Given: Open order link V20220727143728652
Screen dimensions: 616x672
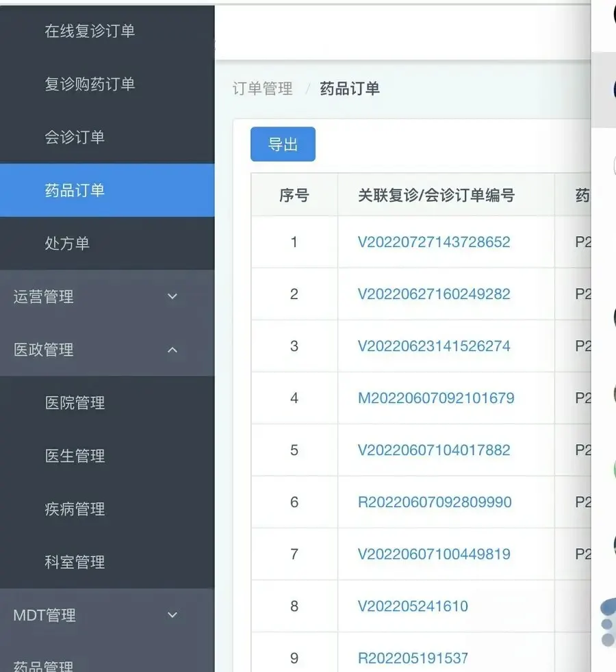Looking at the screenshot, I should 434,242.
